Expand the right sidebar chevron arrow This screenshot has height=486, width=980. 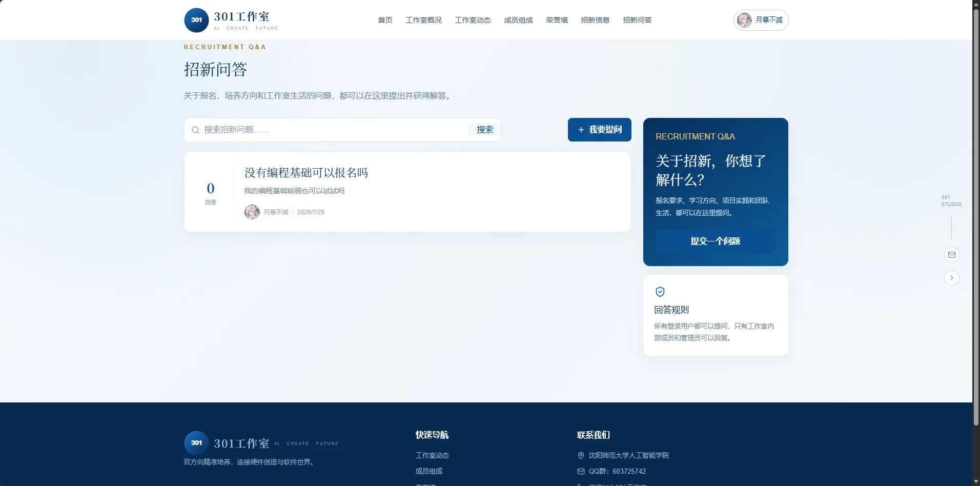(x=952, y=278)
